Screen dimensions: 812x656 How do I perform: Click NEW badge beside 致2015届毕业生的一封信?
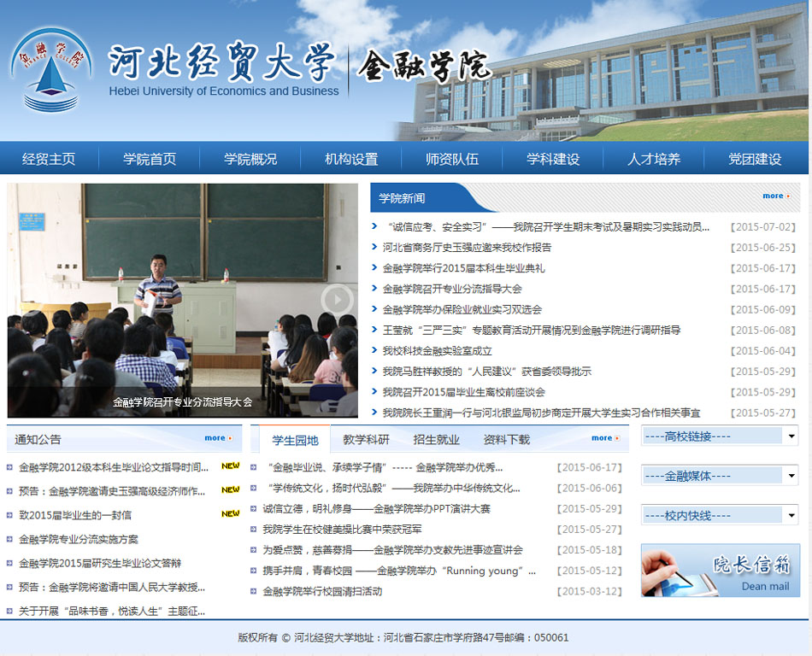point(230,514)
